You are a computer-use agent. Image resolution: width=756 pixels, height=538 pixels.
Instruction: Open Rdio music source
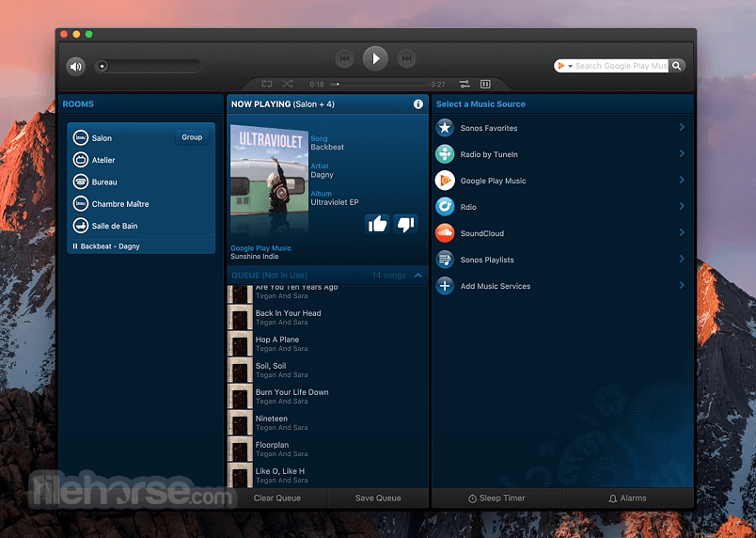tap(562, 207)
